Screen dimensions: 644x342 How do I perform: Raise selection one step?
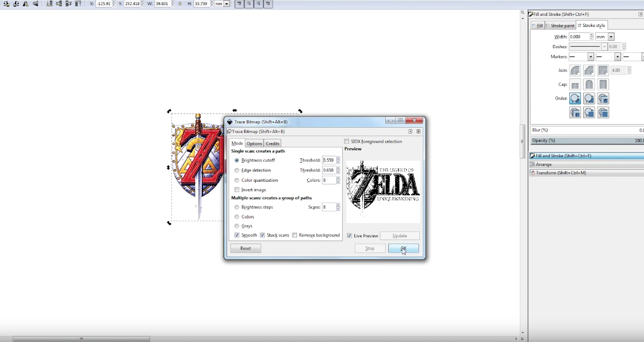[x=68, y=4]
